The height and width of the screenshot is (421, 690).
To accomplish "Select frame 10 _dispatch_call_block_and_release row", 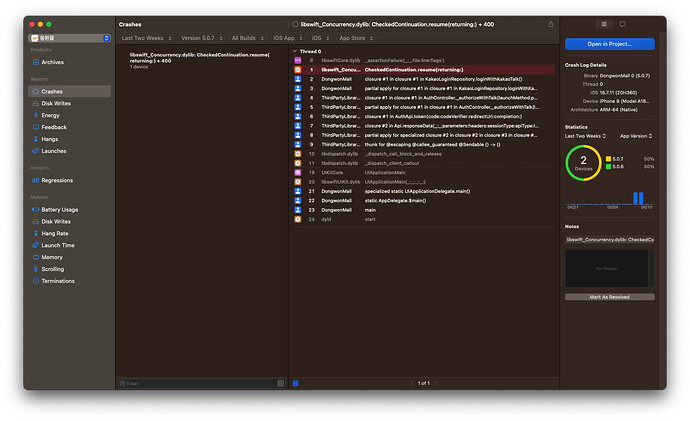I will point(423,154).
